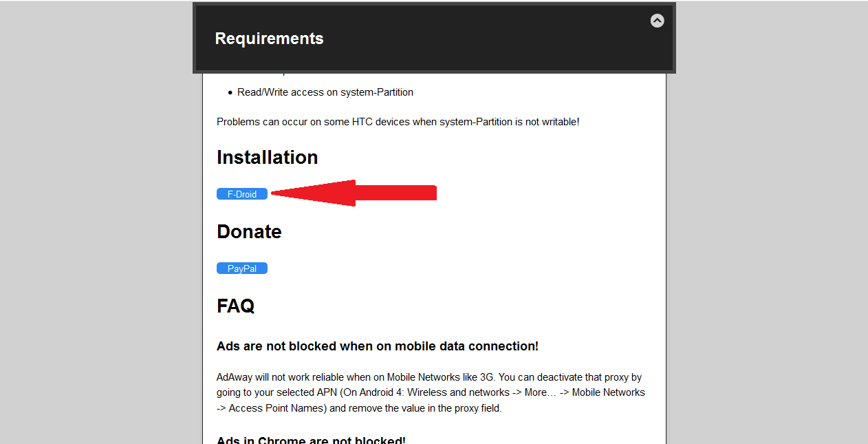Click the Read/Write access bullet item
Screen dimensions: 868x444
pos(325,92)
